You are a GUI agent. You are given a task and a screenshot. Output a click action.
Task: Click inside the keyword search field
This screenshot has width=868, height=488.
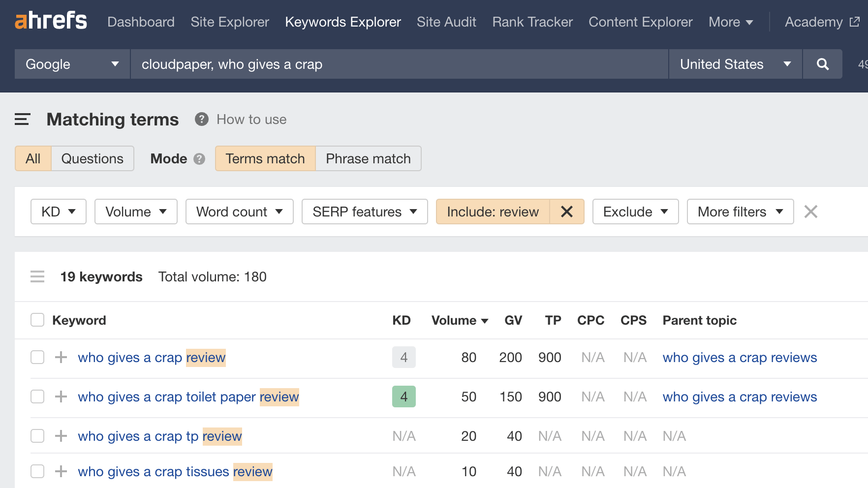tap(399, 64)
